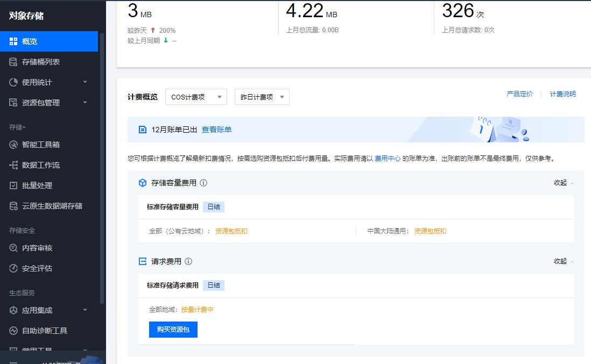Open the 昨日计费项 dropdown
This screenshot has width=591, height=364.
point(262,97)
